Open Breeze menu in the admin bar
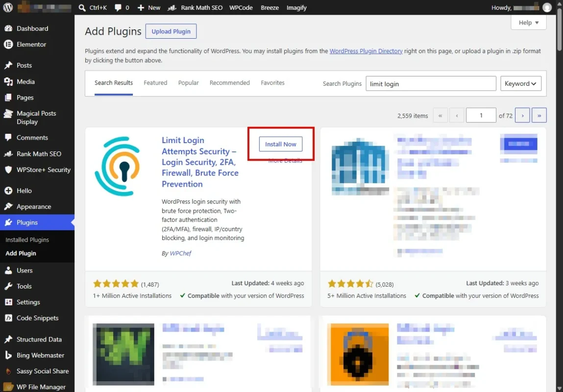The width and height of the screenshot is (563, 392). coord(269,7)
